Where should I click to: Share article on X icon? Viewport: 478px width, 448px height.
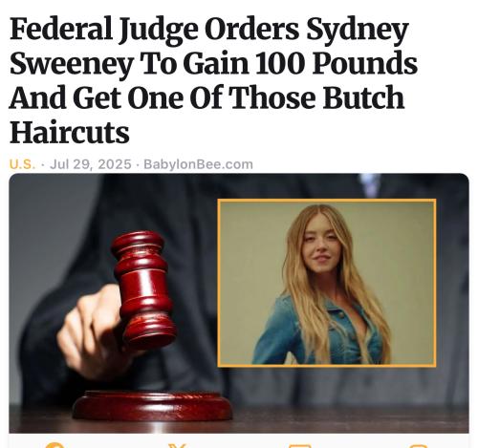[177, 445]
